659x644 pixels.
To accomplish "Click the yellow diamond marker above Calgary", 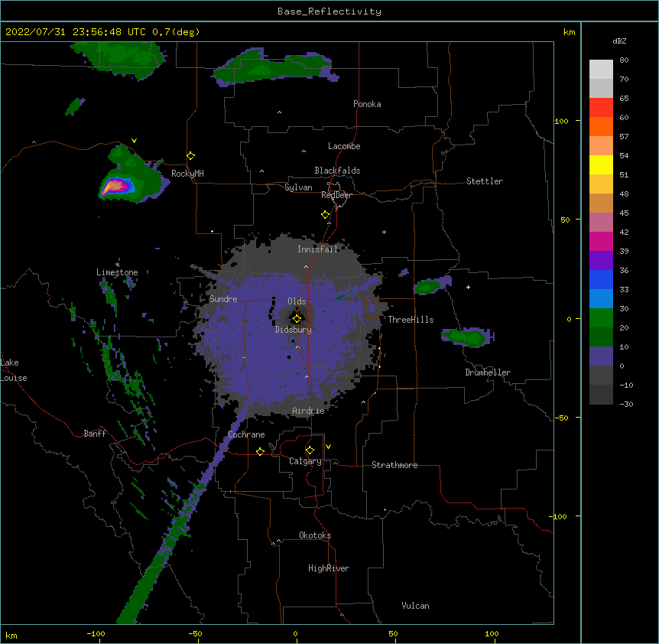I will coord(310,450).
